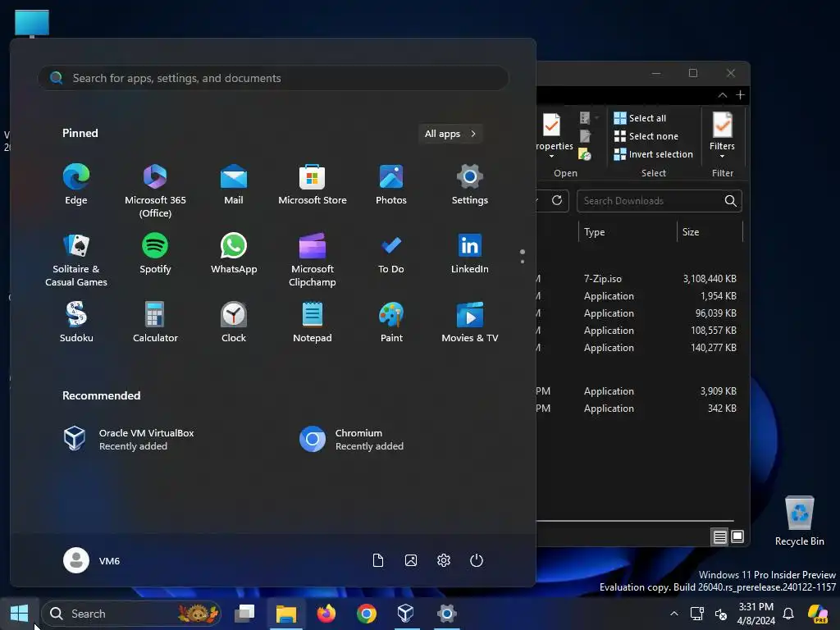
Task: Show hidden system tray icons
Action: (x=674, y=614)
